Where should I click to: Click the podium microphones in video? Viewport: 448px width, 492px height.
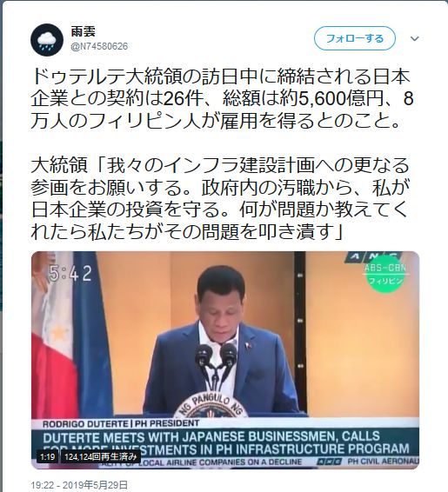[x=216, y=366]
